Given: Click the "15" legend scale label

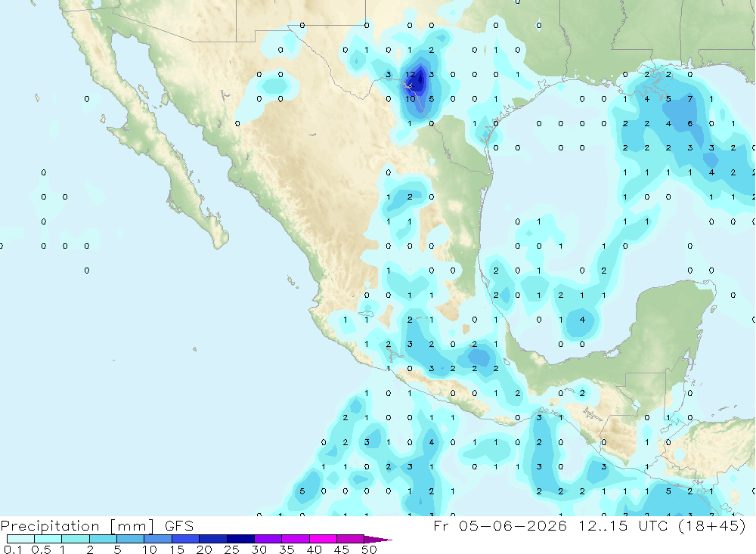Looking at the screenshot, I should tap(177, 549).
